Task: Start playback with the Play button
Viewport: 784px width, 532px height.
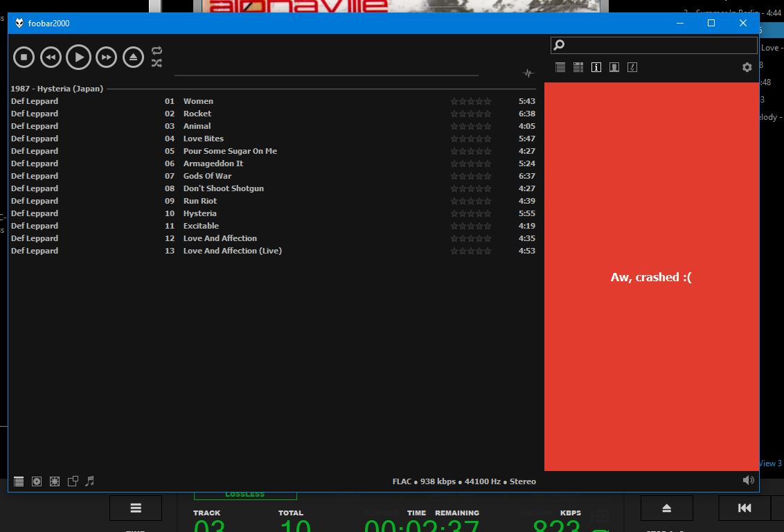Action: click(x=78, y=57)
